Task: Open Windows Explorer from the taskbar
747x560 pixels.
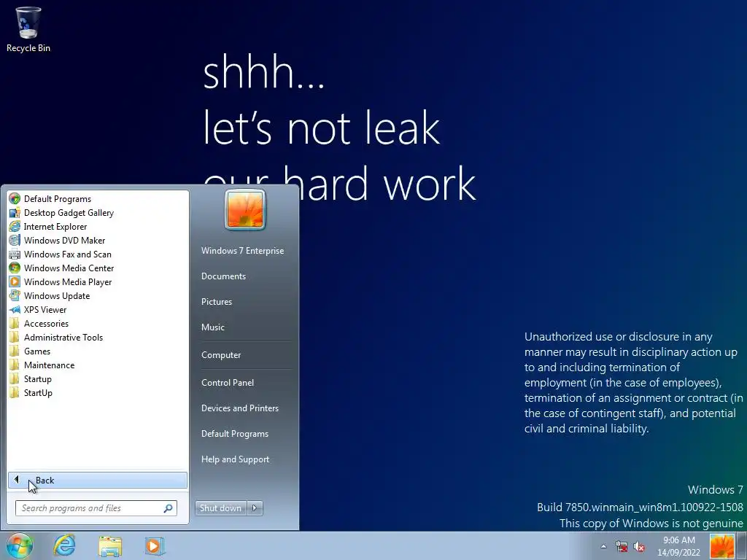Action: pos(110,545)
